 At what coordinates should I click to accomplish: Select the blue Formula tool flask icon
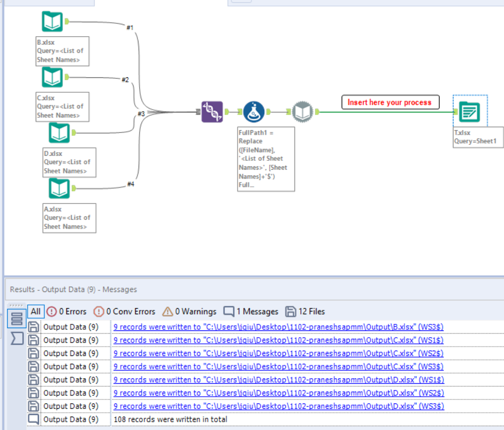254,112
